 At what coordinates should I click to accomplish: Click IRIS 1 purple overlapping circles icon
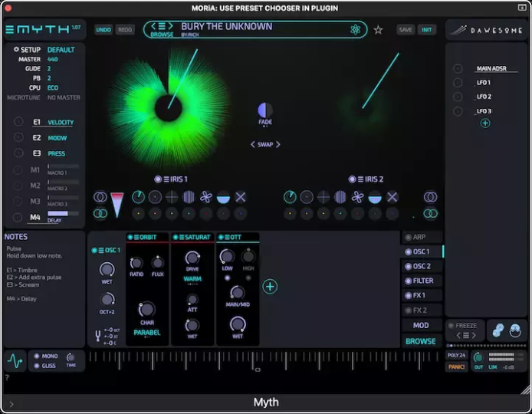pos(100,197)
